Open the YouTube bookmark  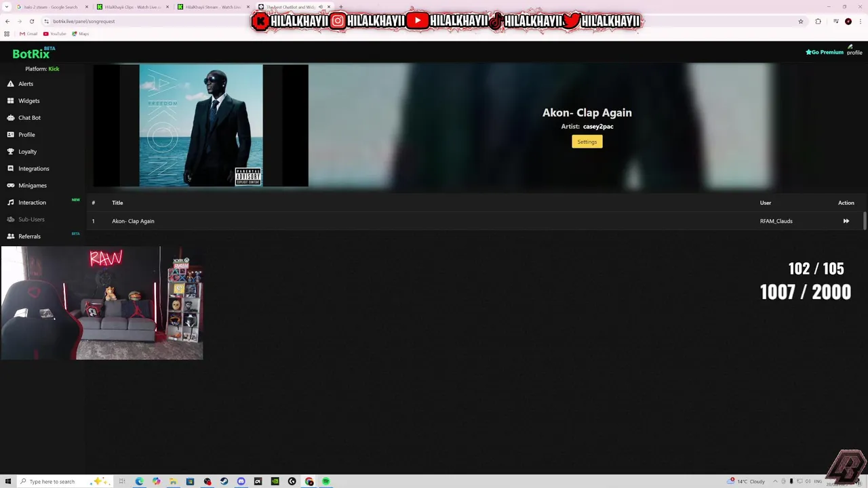point(55,34)
